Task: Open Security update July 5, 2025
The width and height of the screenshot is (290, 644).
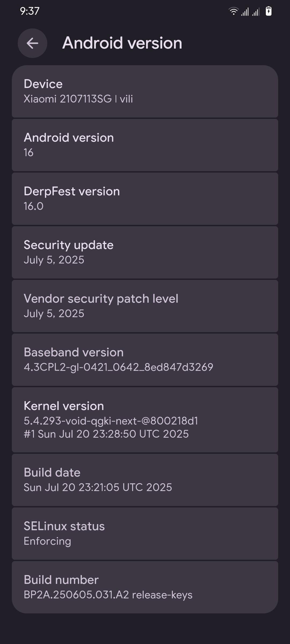Action: (145, 252)
